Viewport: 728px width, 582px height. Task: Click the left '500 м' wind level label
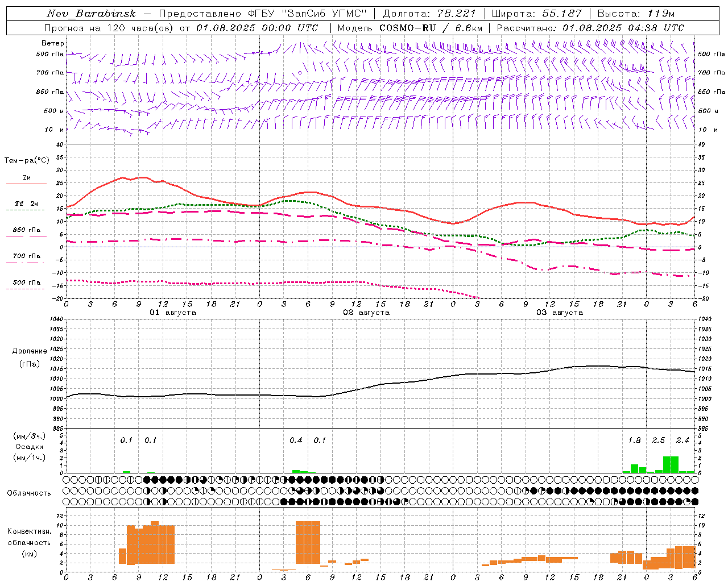pyautogui.click(x=54, y=111)
